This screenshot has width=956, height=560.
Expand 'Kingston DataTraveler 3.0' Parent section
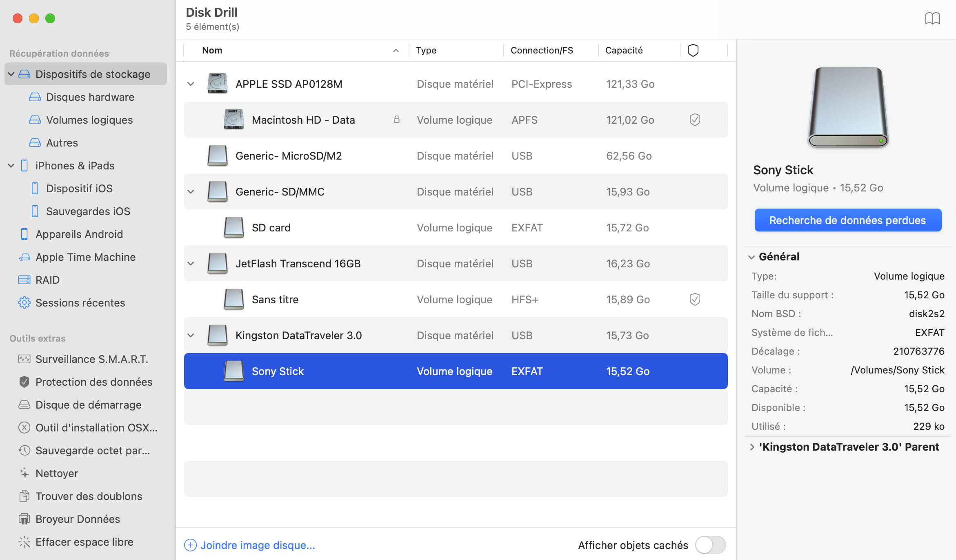(x=752, y=447)
